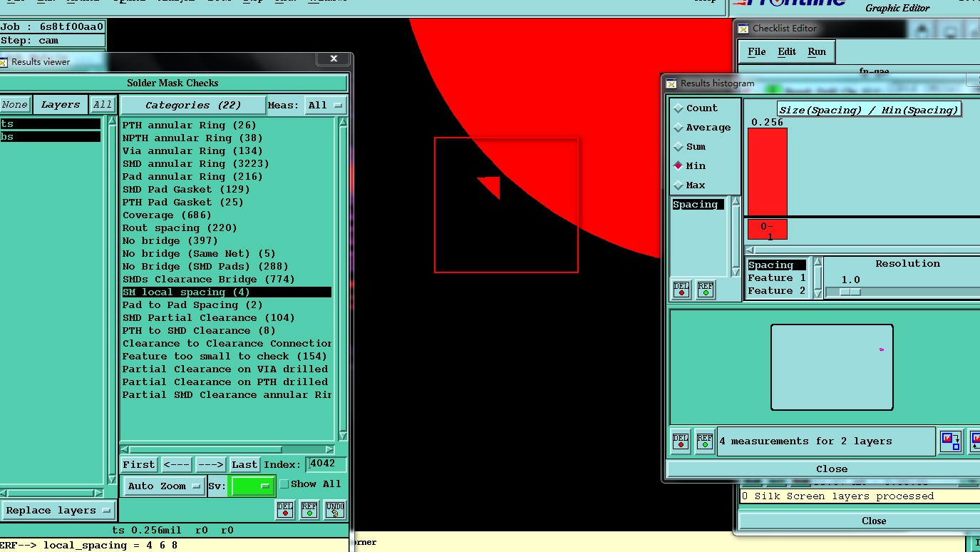980x552 pixels.
Task: Click the Categories (22) button
Action: [x=193, y=106]
